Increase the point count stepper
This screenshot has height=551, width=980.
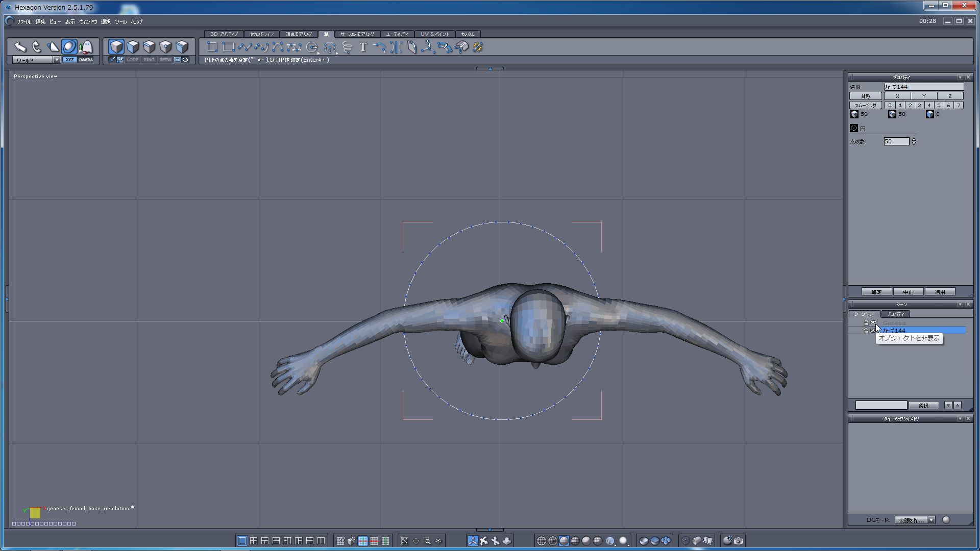pyautogui.click(x=914, y=139)
